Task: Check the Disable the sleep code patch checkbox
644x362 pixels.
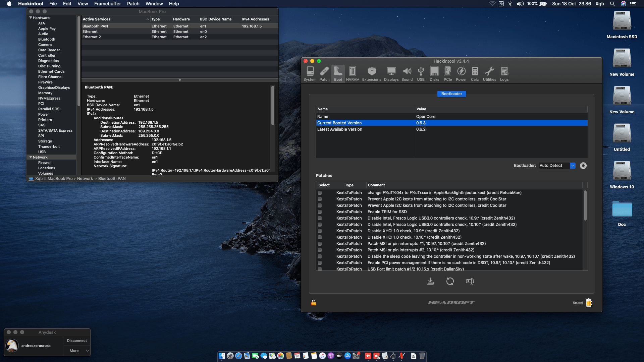Action: 320,256
